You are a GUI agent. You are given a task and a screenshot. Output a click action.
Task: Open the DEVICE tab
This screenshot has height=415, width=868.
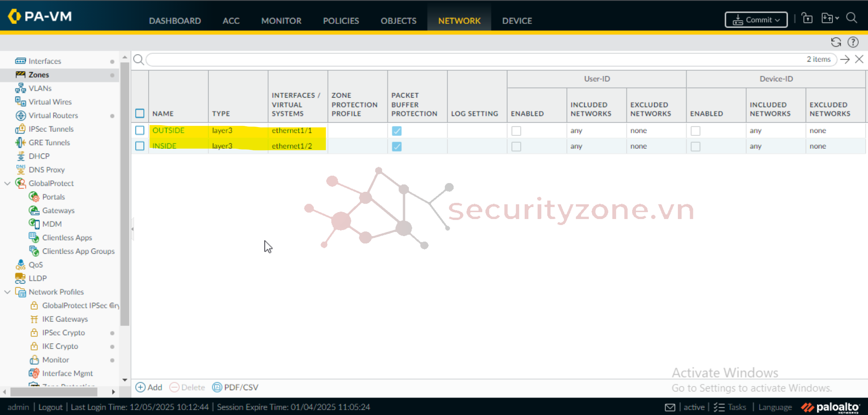tap(517, 21)
